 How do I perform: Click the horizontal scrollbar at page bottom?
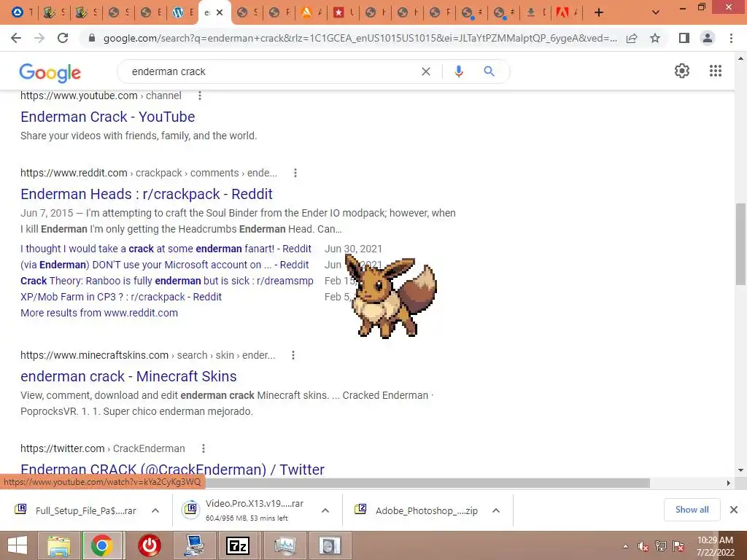426,483
